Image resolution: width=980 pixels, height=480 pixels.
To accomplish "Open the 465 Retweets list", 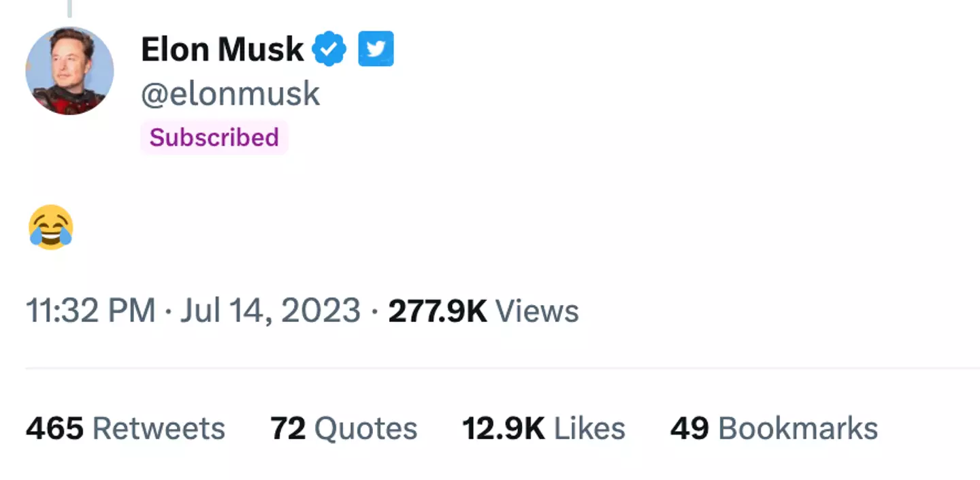I will [x=125, y=428].
